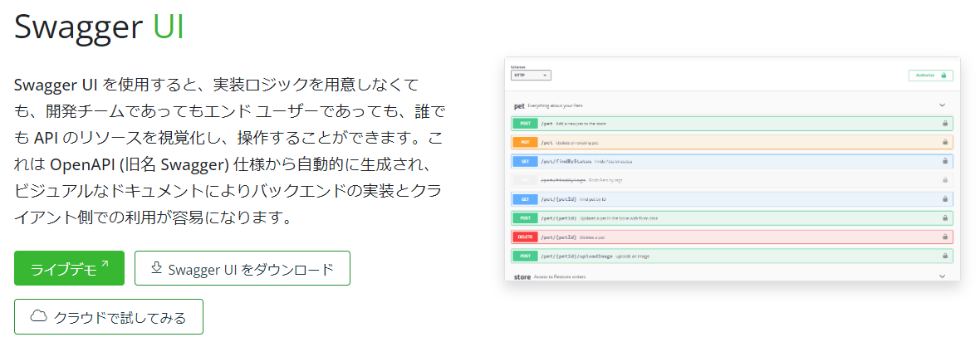Viewport: 980px width, 342px height.
Task: Collapse the pet section chevron in the preview
Action: click(x=943, y=105)
